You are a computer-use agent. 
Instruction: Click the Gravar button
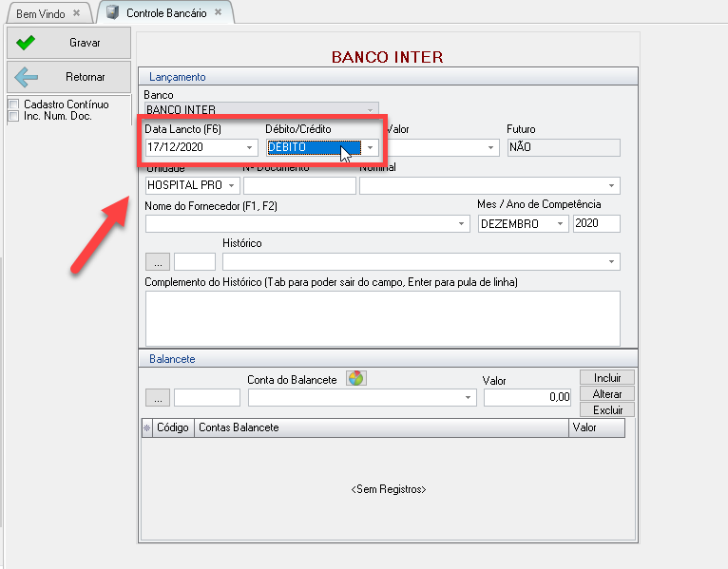click(68, 43)
